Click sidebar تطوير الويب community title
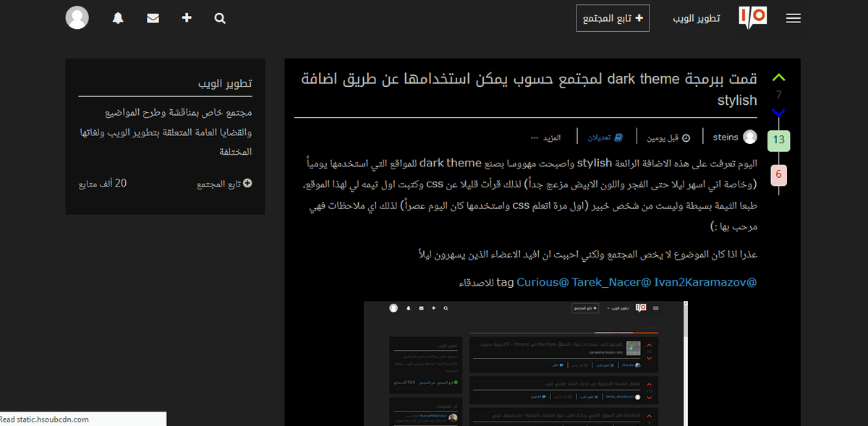Image resolution: width=868 pixels, height=426 pixels. (x=225, y=83)
